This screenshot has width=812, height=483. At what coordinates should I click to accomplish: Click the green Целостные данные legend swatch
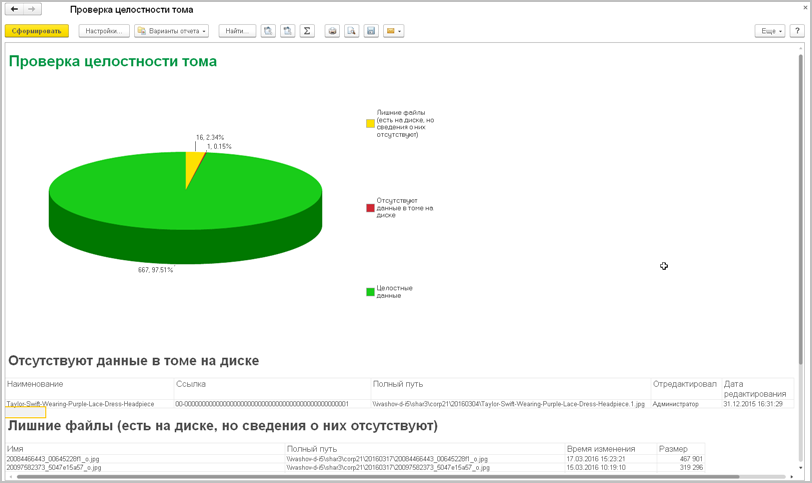(370, 292)
